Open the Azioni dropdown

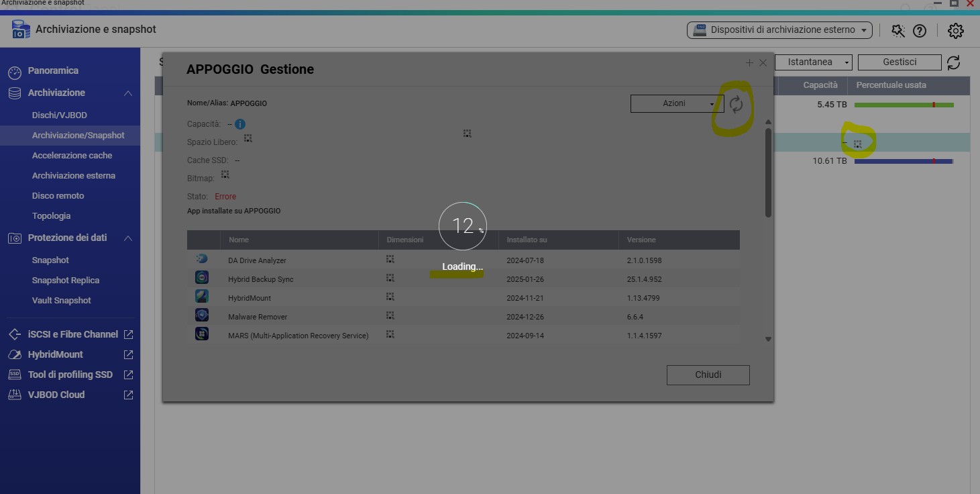(x=677, y=103)
